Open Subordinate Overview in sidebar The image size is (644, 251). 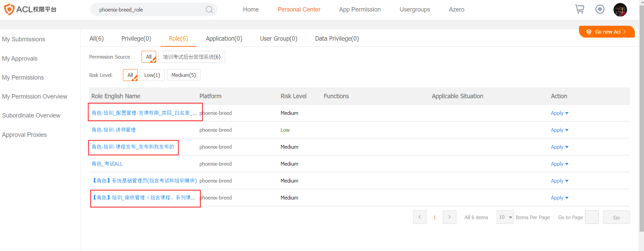(31, 116)
